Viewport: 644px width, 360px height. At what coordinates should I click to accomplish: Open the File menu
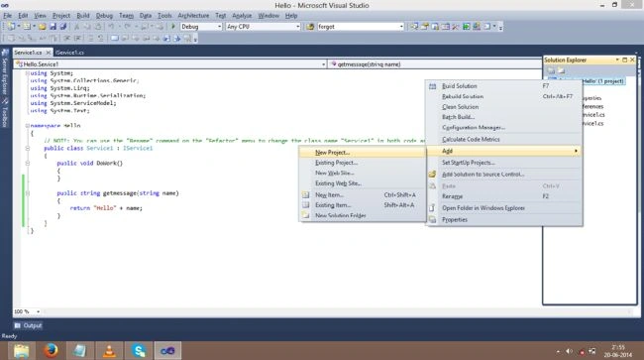tap(7, 16)
